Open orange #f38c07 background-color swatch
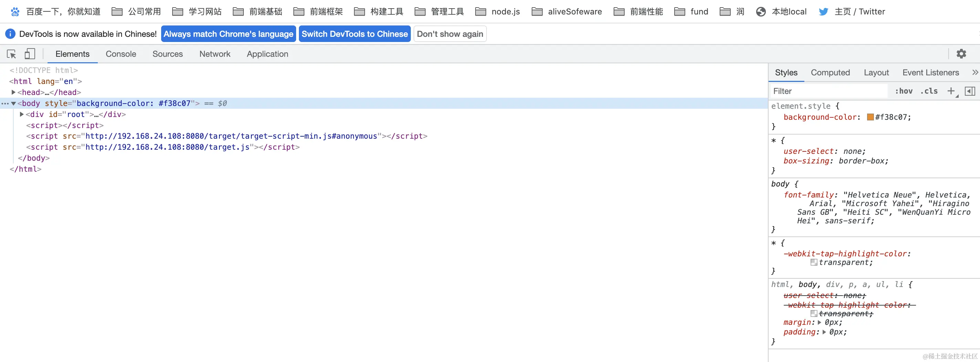Viewport: 980px width, 362px height. 870,117
